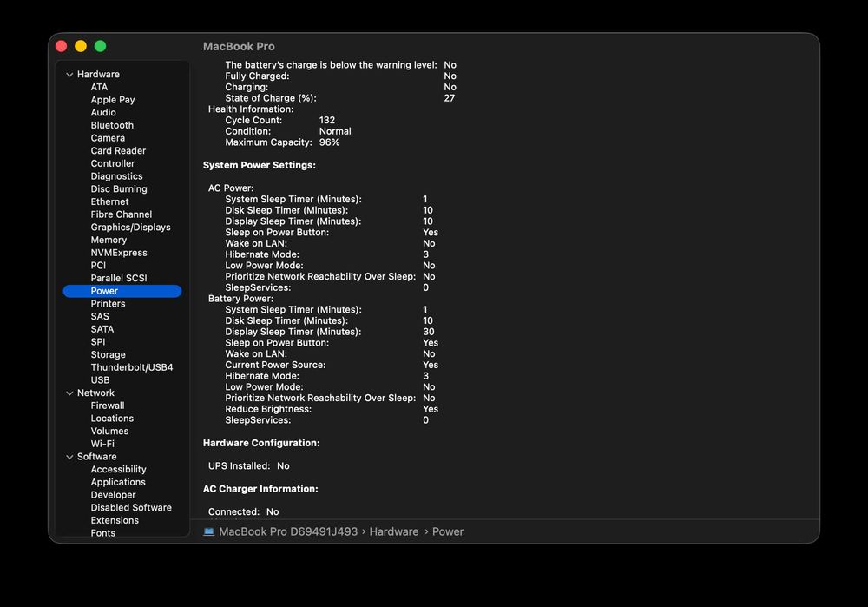
Task: Click the MacBook Pro window title
Action: coord(240,47)
